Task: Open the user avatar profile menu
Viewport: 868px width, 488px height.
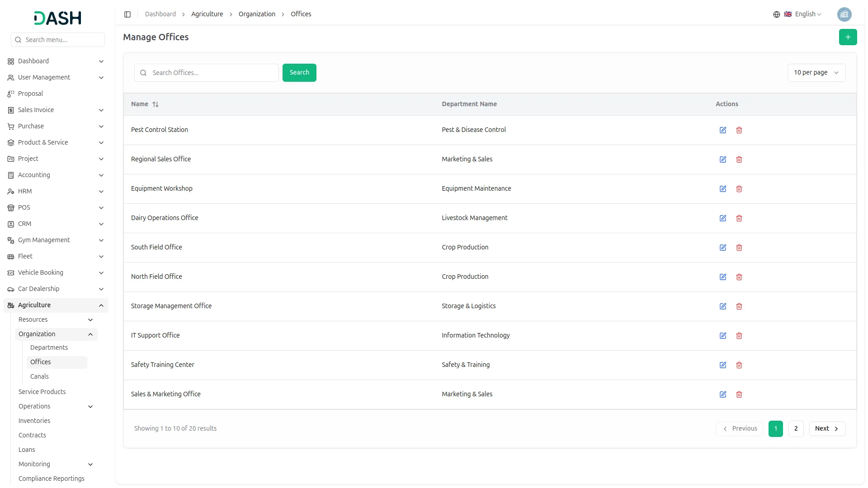Action: [844, 14]
